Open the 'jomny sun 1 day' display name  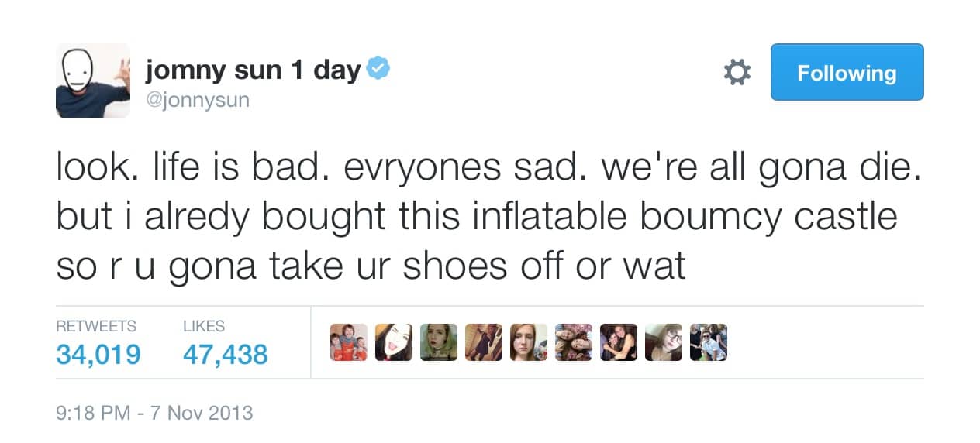pos(254,70)
